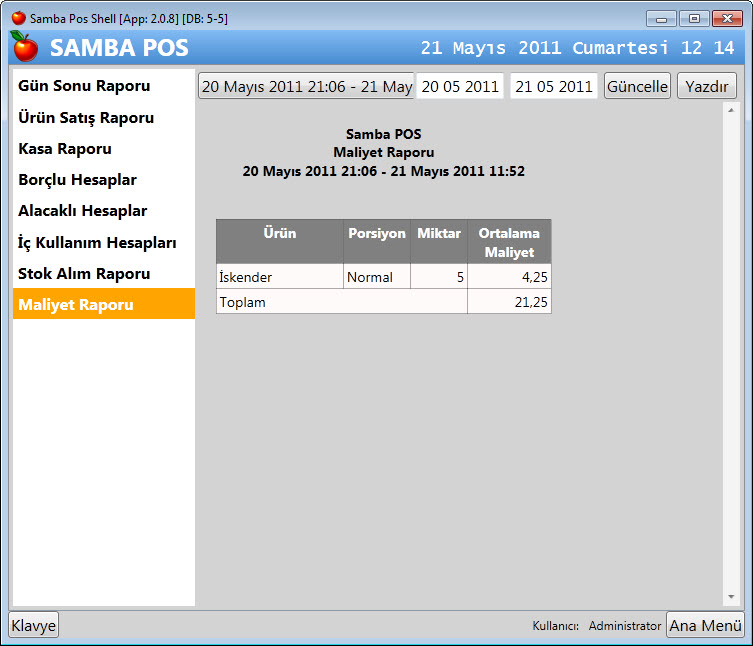The width and height of the screenshot is (753, 646).
Task: Return to Ana Menü
Action: [705, 625]
